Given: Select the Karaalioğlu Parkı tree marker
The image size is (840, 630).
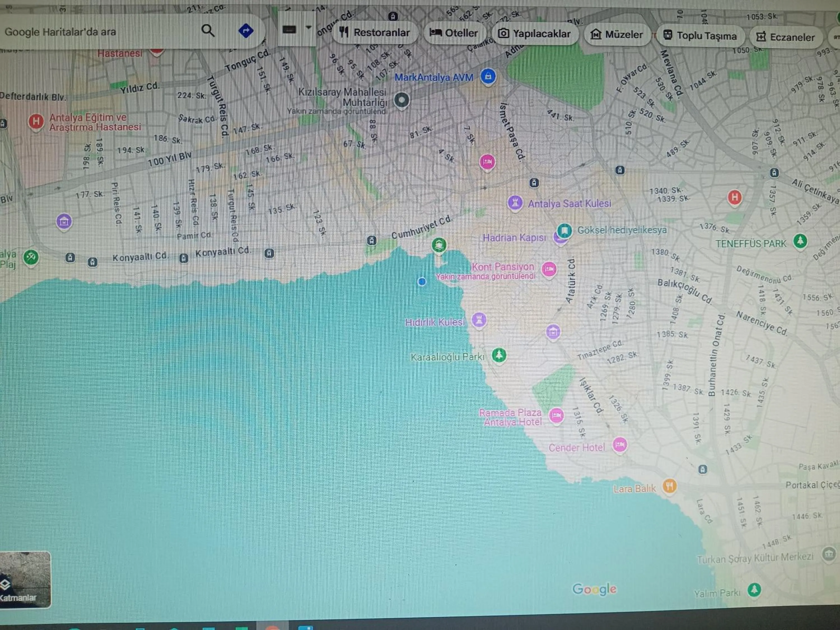Looking at the screenshot, I should point(499,355).
